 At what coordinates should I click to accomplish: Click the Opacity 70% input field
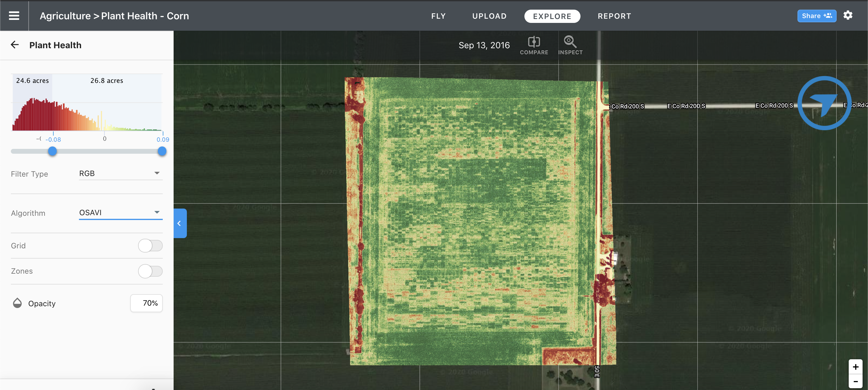pos(146,303)
